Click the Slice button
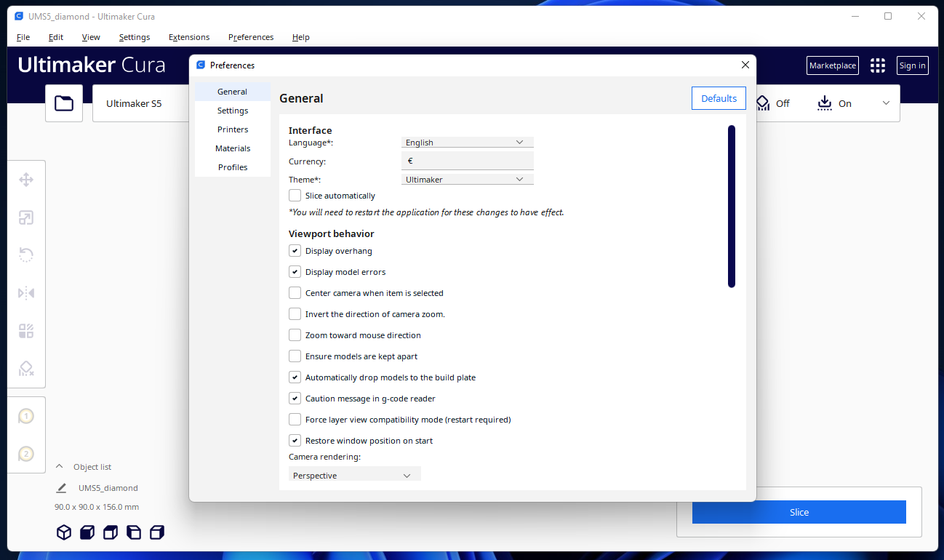The height and width of the screenshot is (560, 944). pyautogui.click(x=799, y=512)
